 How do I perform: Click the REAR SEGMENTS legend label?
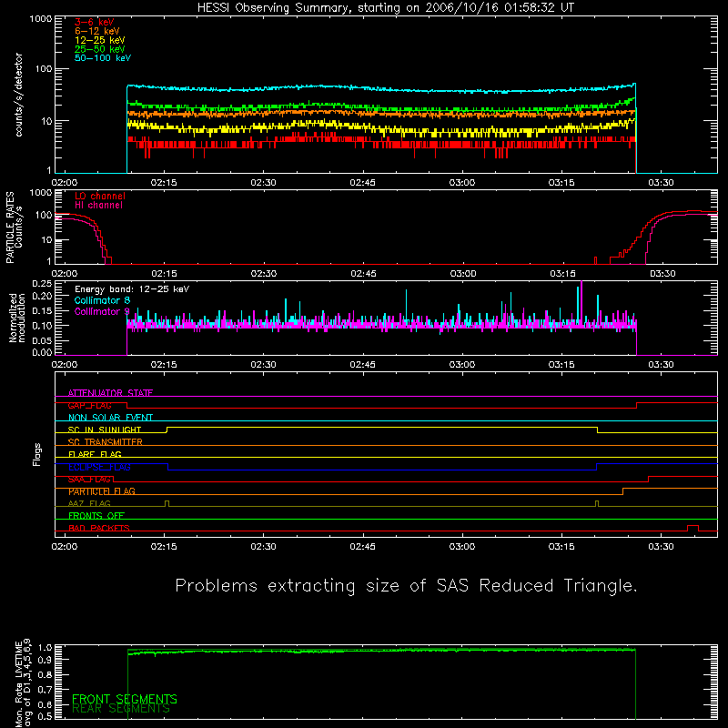121,709
